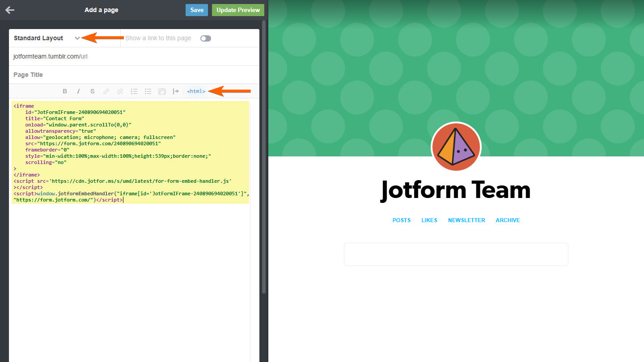Click the window.jotformEmbedHandler script line
Viewport: 644px width, 362px height.
tap(131, 194)
